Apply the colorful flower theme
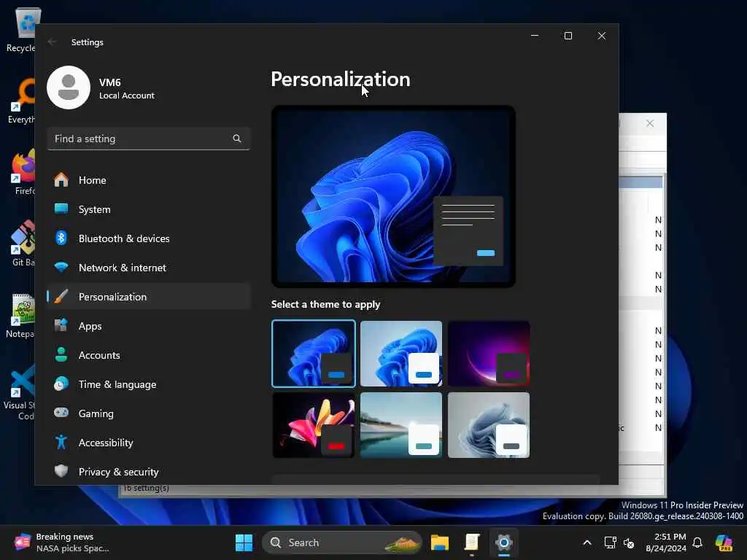Image resolution: width=747 pixels, height=560 pixels. (314, 425)
